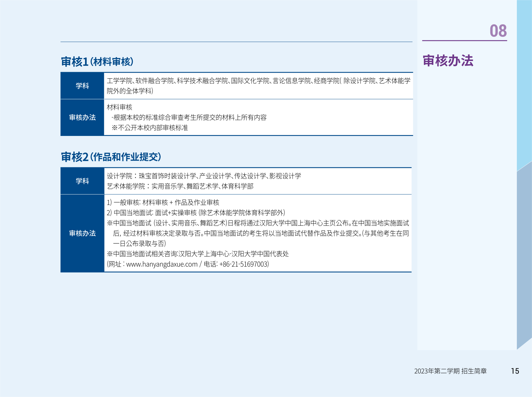
Task: Click the purple heading 审核办法
Action: click(448, 61)
